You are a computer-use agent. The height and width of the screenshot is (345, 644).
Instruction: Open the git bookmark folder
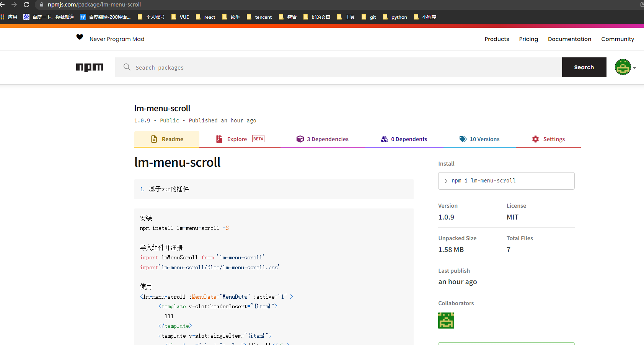(369, 17)
